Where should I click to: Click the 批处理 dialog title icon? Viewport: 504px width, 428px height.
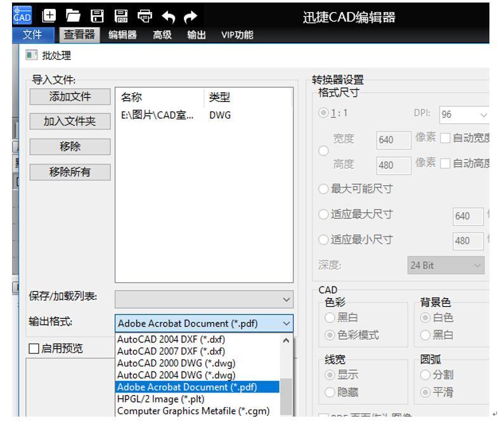click(x=32, y=55)
